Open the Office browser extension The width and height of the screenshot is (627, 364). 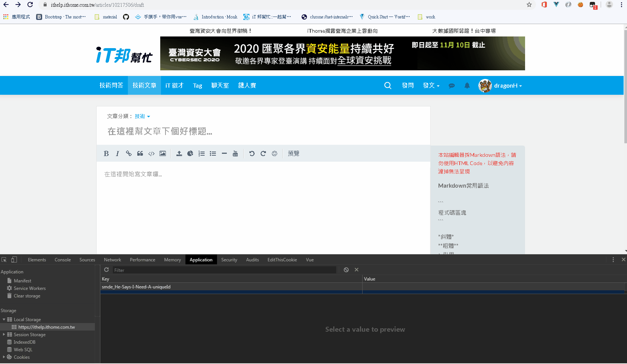(544, 5)
